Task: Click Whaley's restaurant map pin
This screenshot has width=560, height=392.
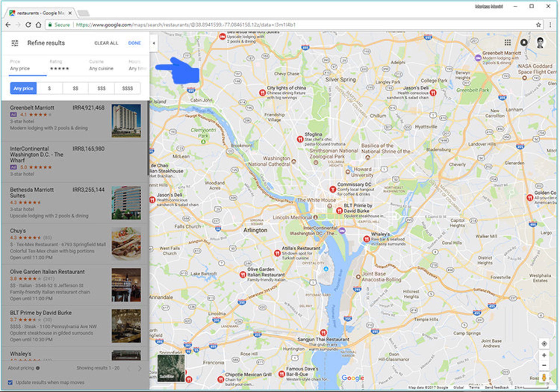Action: pos(366,239)
